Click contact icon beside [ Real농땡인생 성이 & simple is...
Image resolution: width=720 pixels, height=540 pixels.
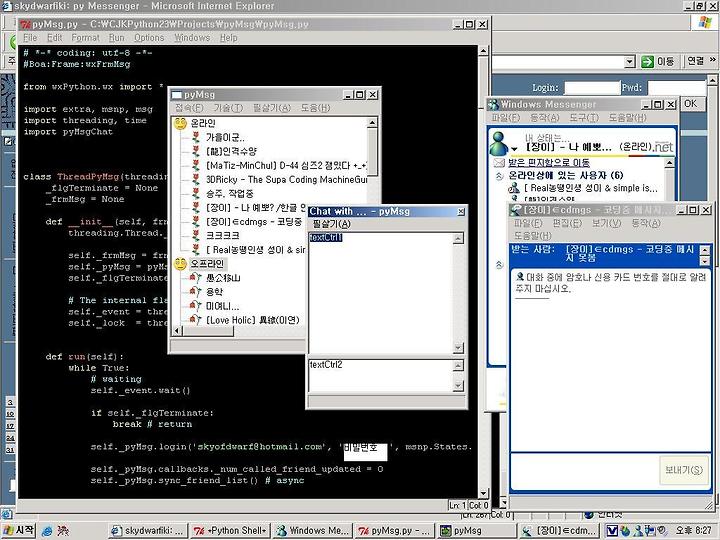[514, 188]
